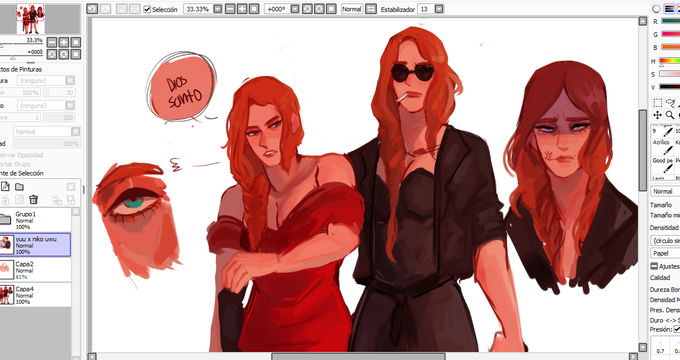The height and width of the screenshot is (360, 680).
Task: Click the navigator reset zoom square button
Action: tap(76, 42)
